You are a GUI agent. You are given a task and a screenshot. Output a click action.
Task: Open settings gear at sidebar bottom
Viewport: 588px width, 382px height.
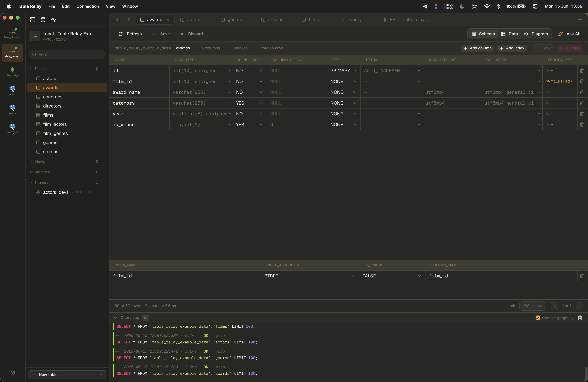point(13,373)
